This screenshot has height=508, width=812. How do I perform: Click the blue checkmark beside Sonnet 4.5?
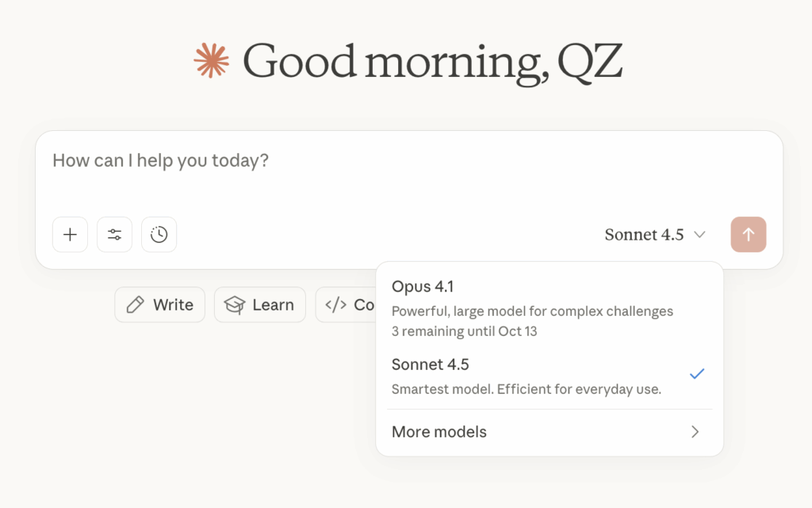click(x=697, y=374)
